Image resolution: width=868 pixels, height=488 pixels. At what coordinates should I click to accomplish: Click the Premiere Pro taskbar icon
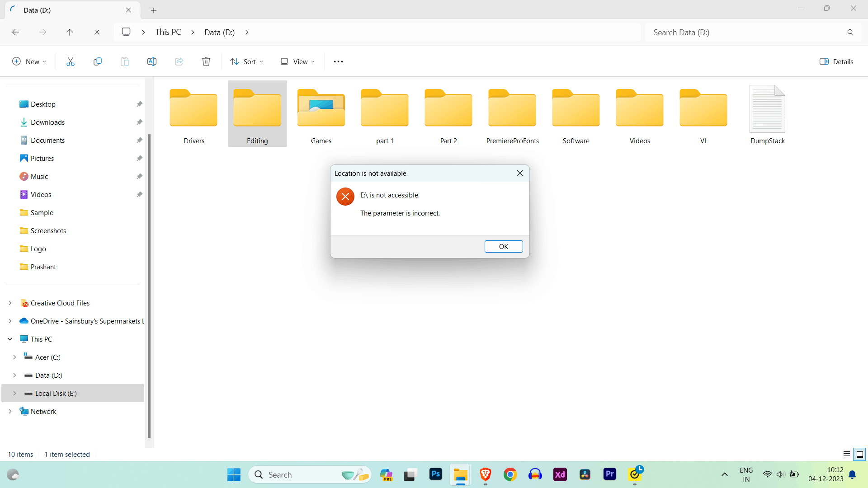(609, 474)
